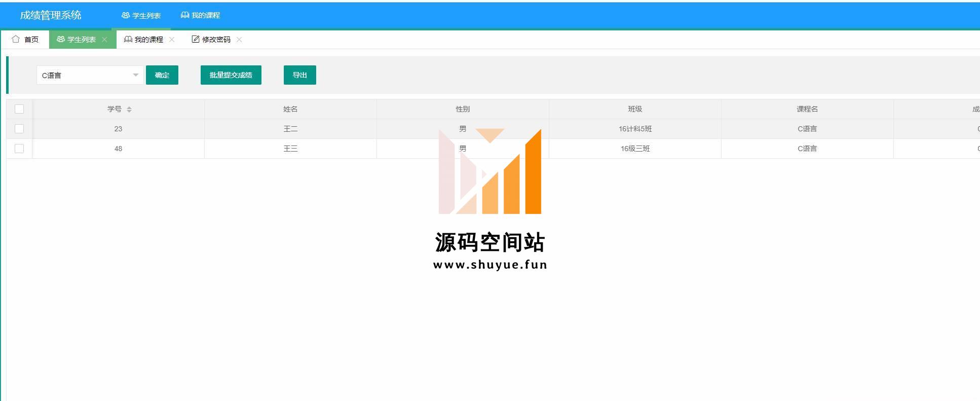Switch to the 首页 tab
The width and height of the screenshot is (980, 401).
tap(25, 40)
